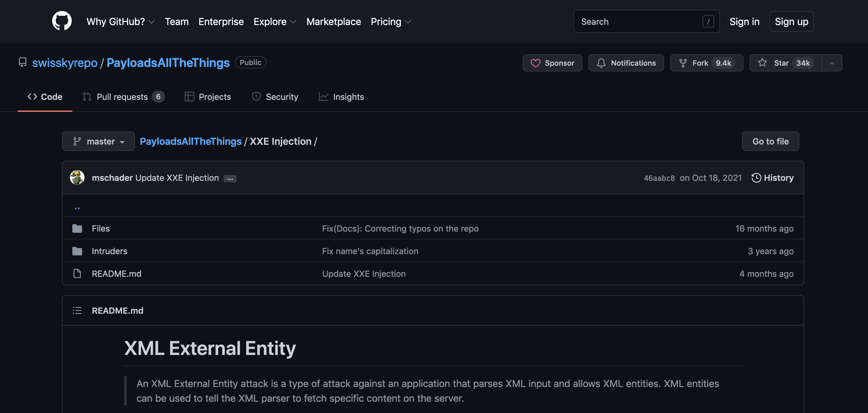Image resolution: width=868 pixels, height=413 pixels.
Task: Click the Fork count 9.4k
Action: coord(723,63)
